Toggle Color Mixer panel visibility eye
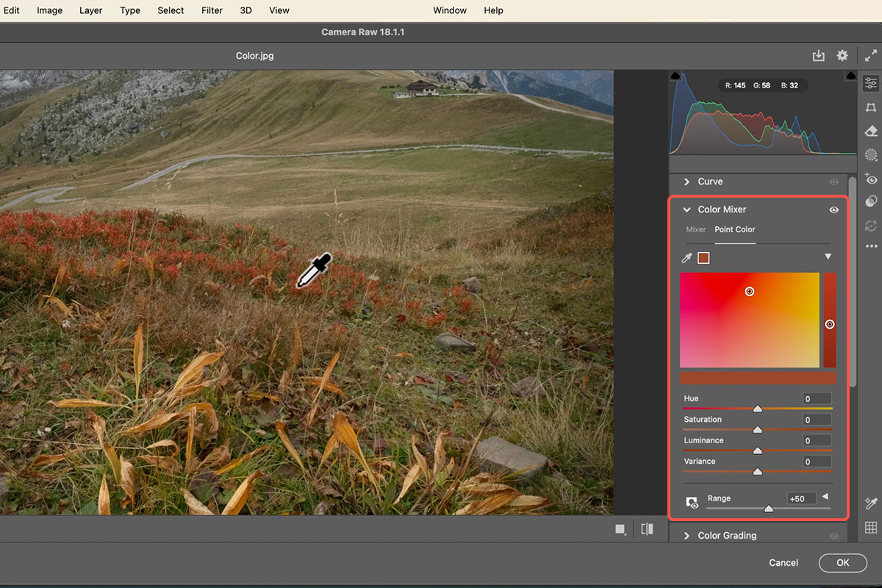 pyautogui.click(x=833, y=209)
